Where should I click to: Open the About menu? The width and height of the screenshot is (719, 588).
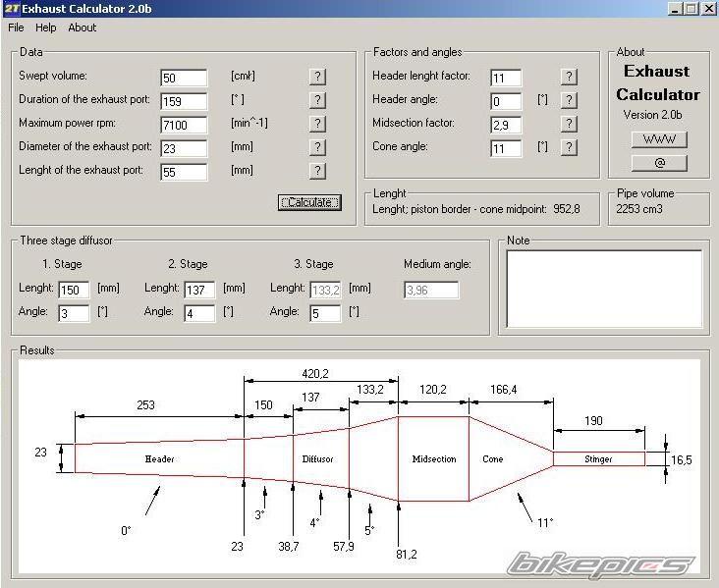coord(83,27)
